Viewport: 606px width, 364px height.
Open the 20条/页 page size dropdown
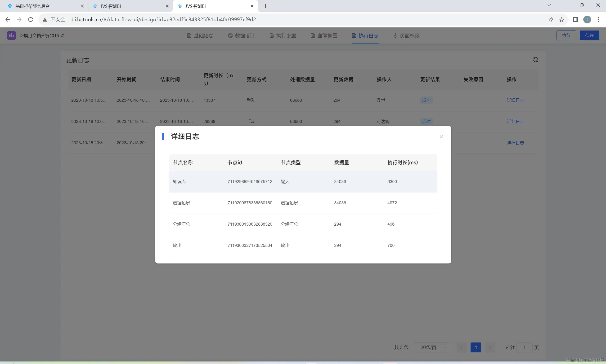click(x=431, y=347)
